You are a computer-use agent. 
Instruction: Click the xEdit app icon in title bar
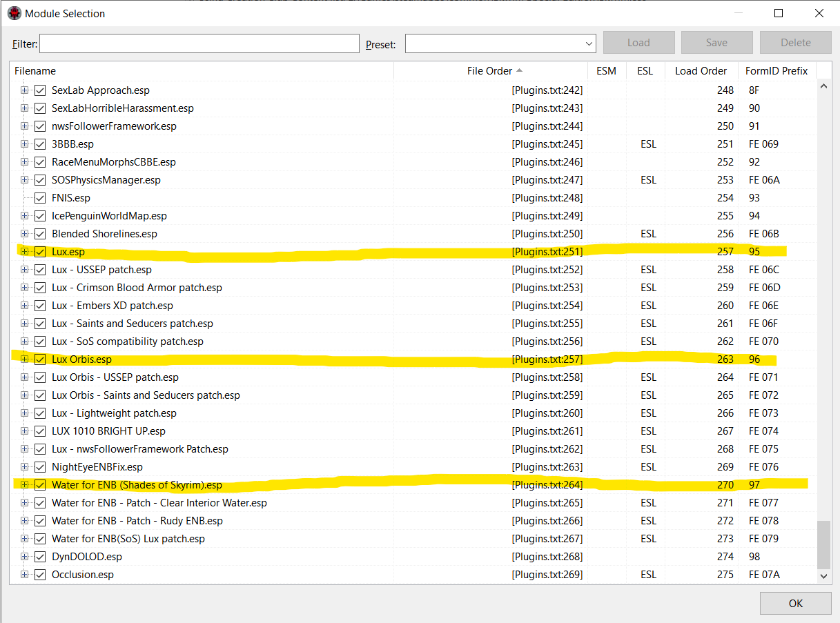(14, 13)
